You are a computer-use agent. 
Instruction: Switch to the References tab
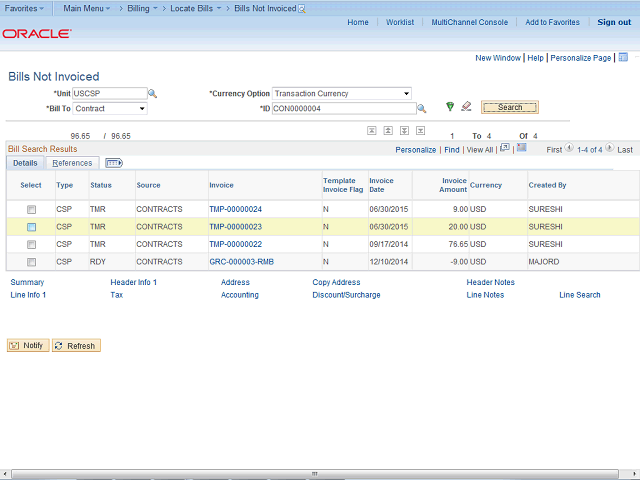click(x=72, y=163)
